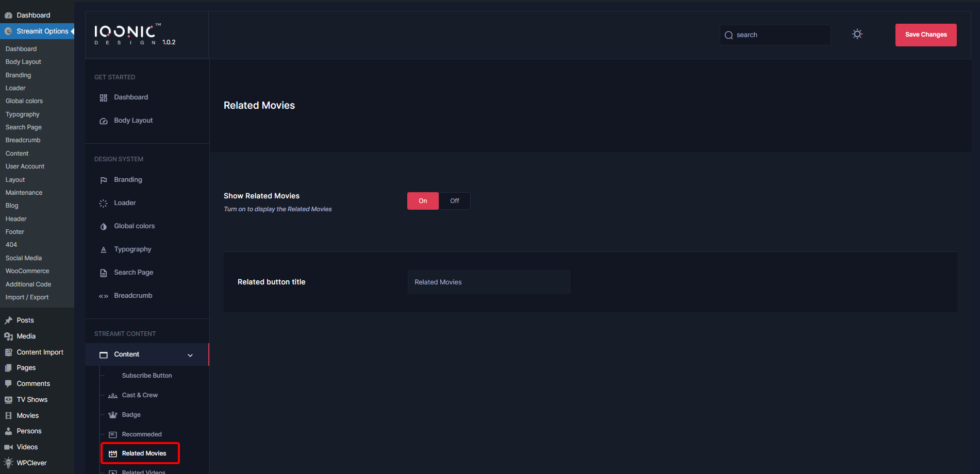Click the Breadcrumb arrows icon
This screenshot has width=980, height=474.
104,296
